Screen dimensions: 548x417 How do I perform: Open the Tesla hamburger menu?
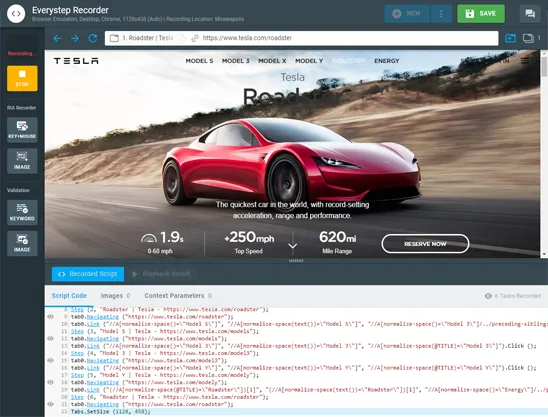tap(525, 61)
